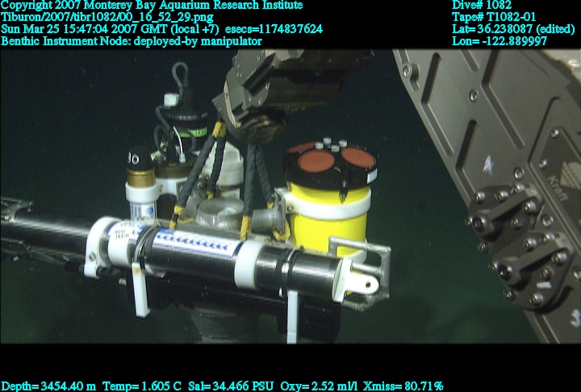Click the Xmiss= 80.71% readout
581x392 pixels.
pos(403,386)
